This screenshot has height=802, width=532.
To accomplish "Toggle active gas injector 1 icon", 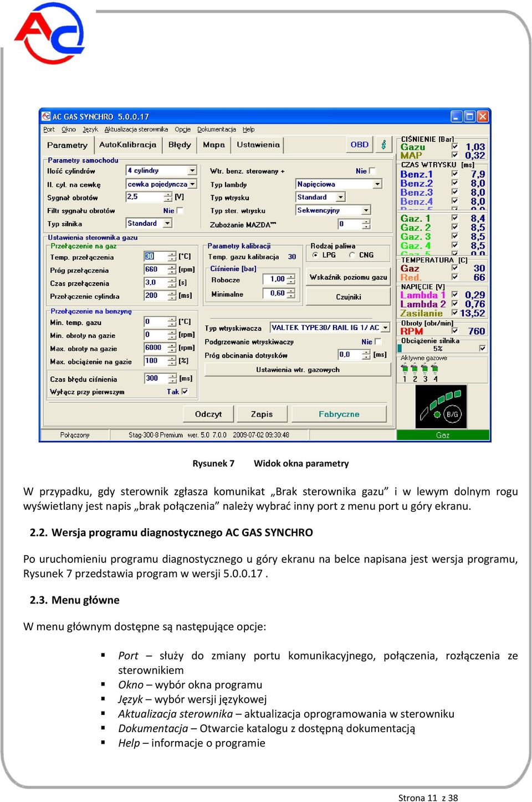I will (405, 369).
